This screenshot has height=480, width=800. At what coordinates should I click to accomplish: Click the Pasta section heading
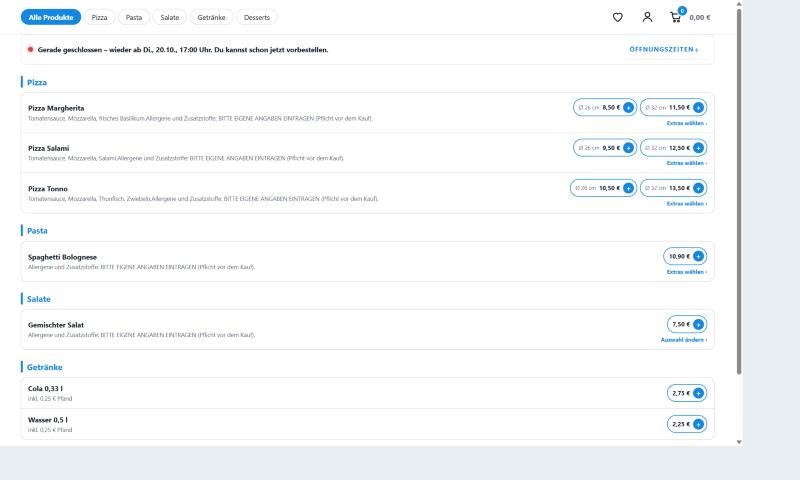coord(37,231)
